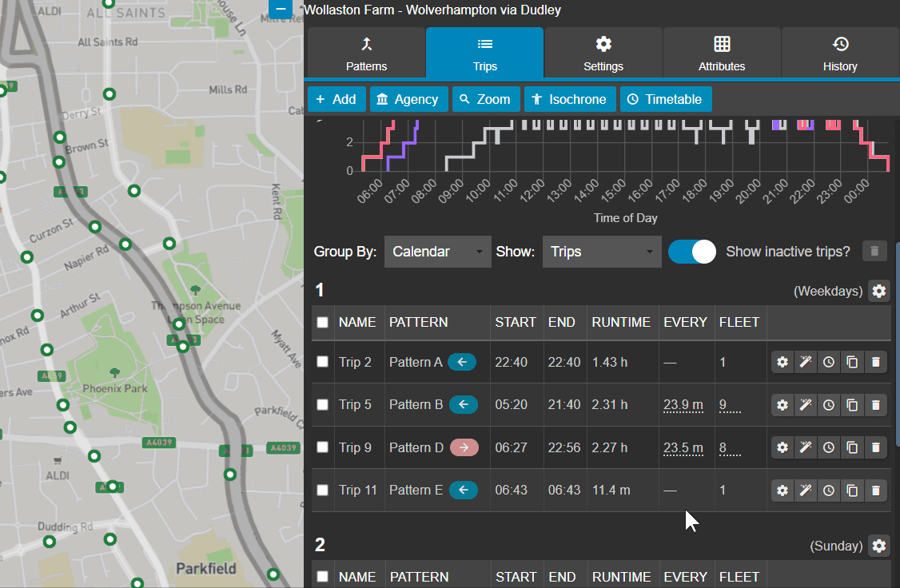Delete Trip 2 with the trash icon

click(x=876, y=362)
